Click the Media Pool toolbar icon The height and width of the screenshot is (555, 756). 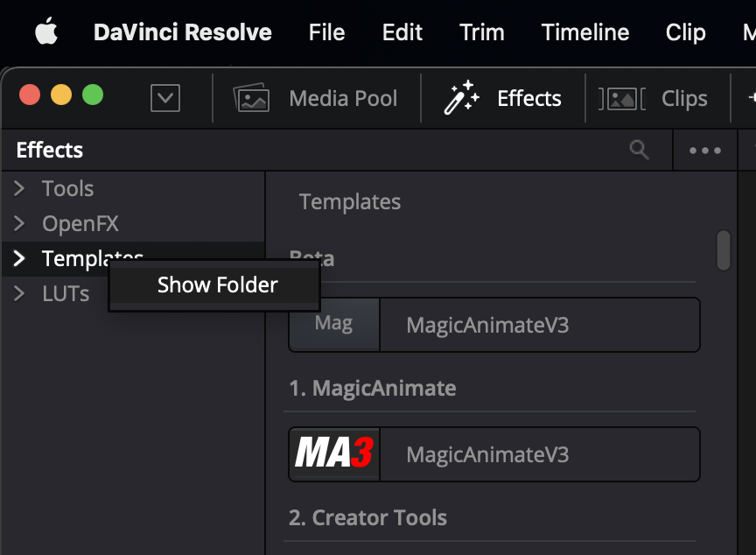251,98
